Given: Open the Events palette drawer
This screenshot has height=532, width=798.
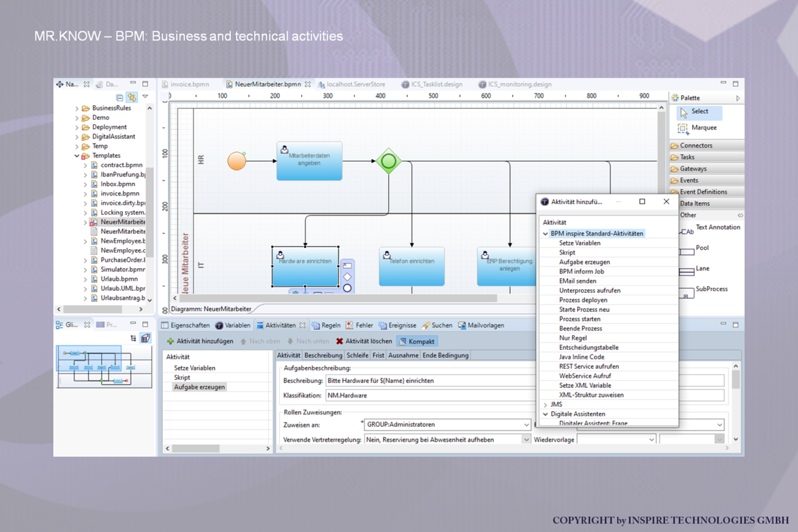Looking at the screenshot, I should click(706, 180).
